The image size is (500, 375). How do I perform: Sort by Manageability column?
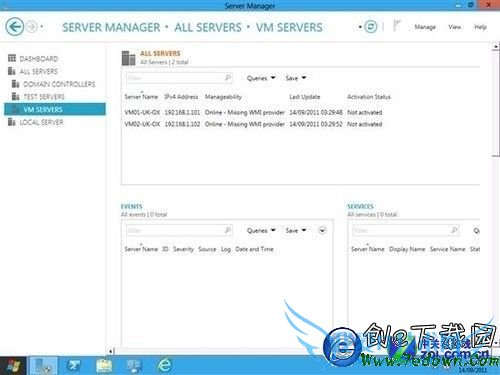223,97
